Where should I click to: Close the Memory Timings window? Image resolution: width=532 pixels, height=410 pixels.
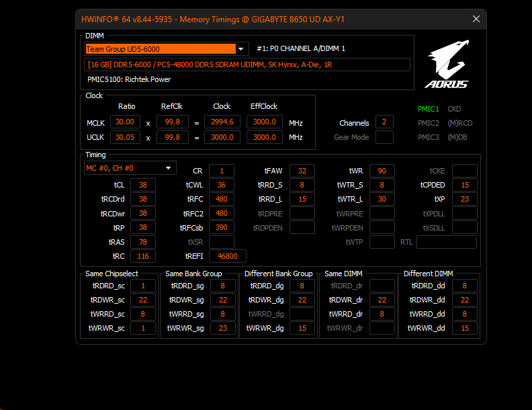[x=476, y=19]
